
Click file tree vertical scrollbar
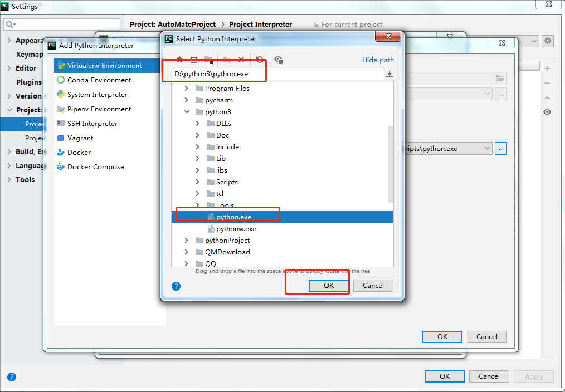tap(391, 164)
